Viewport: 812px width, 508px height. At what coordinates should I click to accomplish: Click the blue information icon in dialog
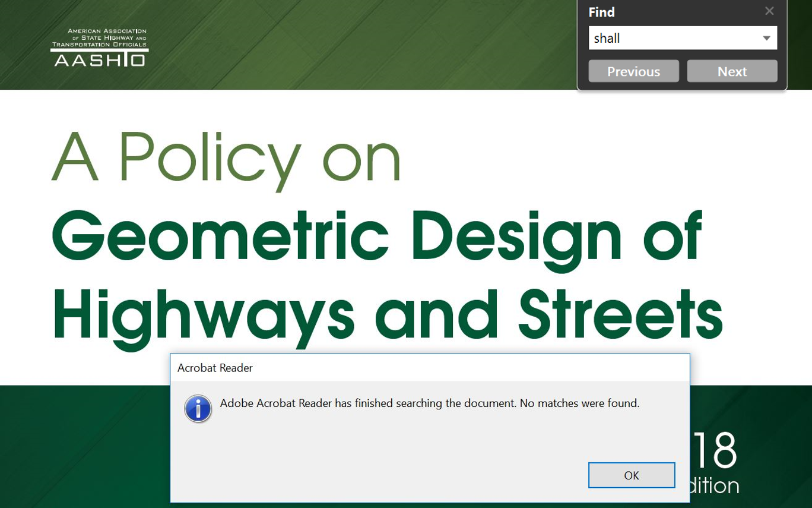point(198,409)
